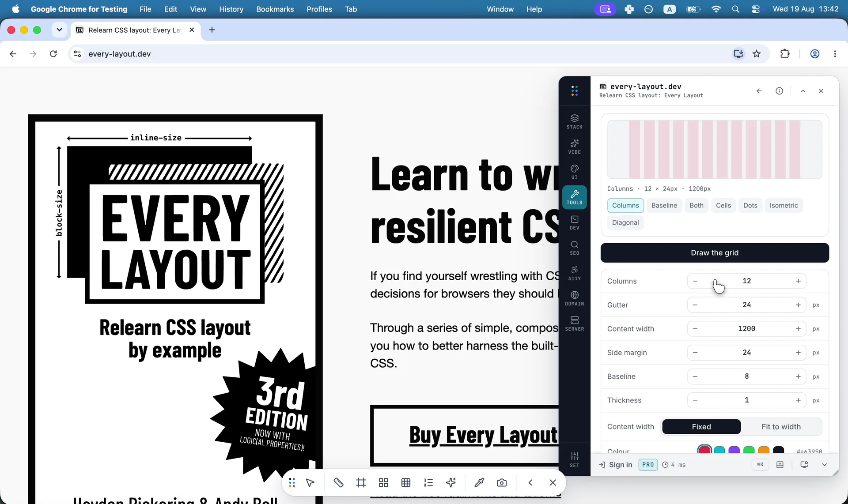The width and height of the screenshot is (848, 504).
Task: Set content width mode to Fit to width
Action: [x=781, y=427]
